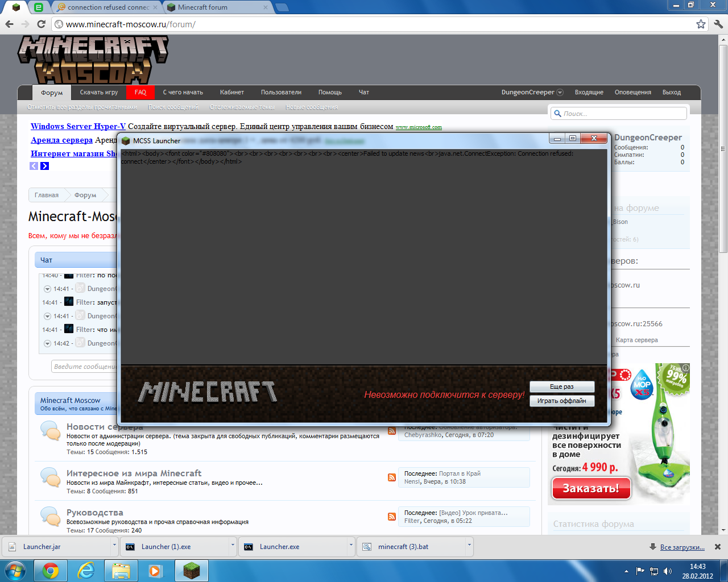Go to the Главная breadcrumb
This screenshot has height=582, width=728.
click(47, 195)
